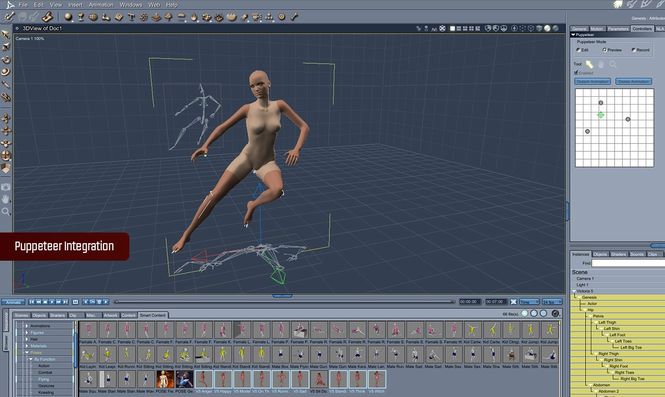Expand the Figures folder in browser tree
This screenshot has width=665, height=397.
pos(26,333)
